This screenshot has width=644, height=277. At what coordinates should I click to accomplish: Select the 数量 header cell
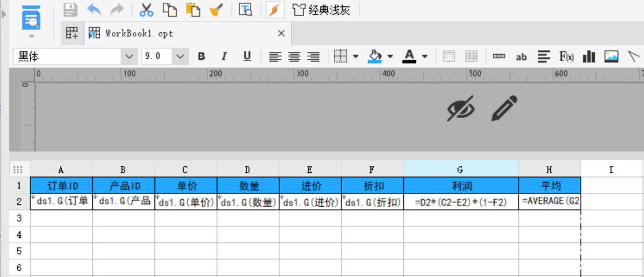pos(248,185)
